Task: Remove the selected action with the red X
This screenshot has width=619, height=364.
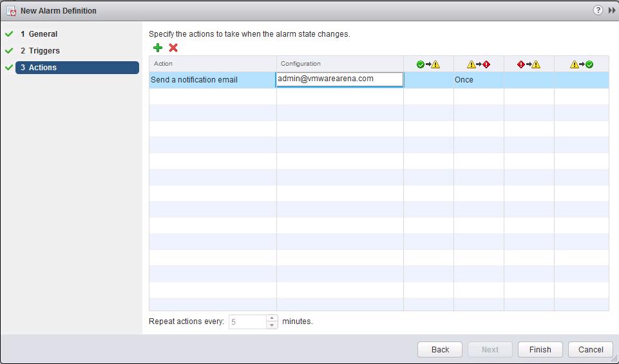Action: 173,48
